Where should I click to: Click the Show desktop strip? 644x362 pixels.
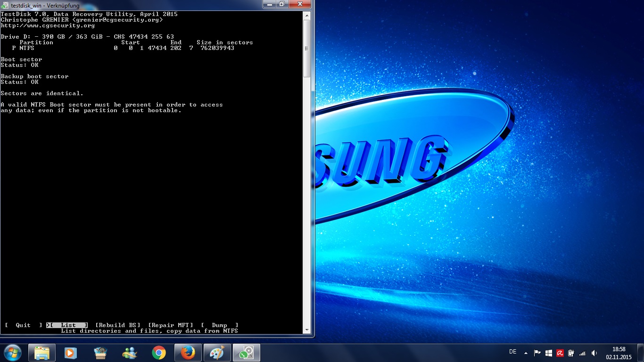[641, 353]
